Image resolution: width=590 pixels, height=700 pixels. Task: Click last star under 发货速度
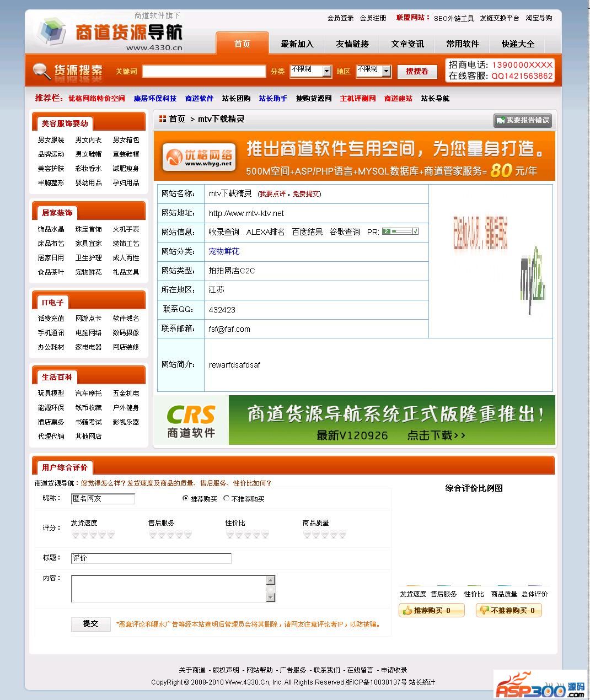click(x=111, y=535)
